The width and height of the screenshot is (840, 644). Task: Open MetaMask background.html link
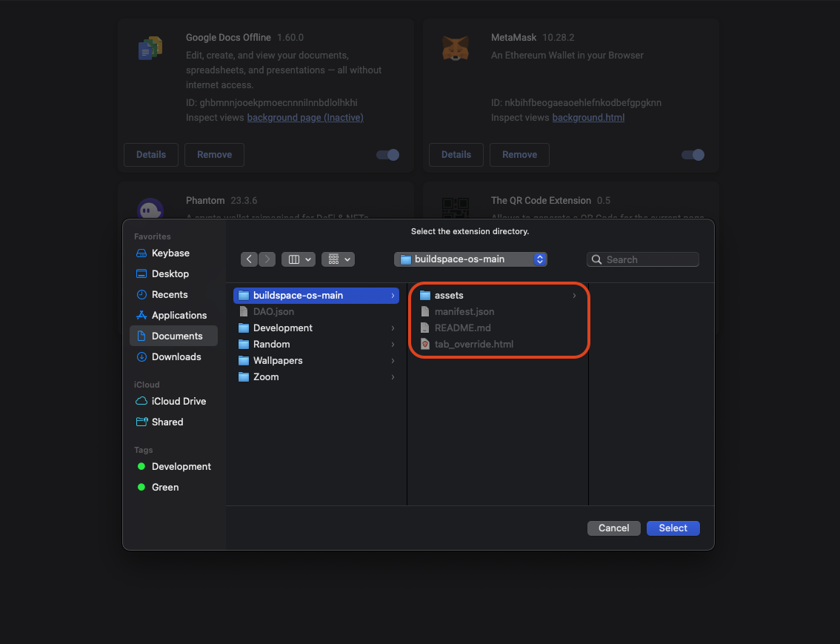[x=588, y=117]
